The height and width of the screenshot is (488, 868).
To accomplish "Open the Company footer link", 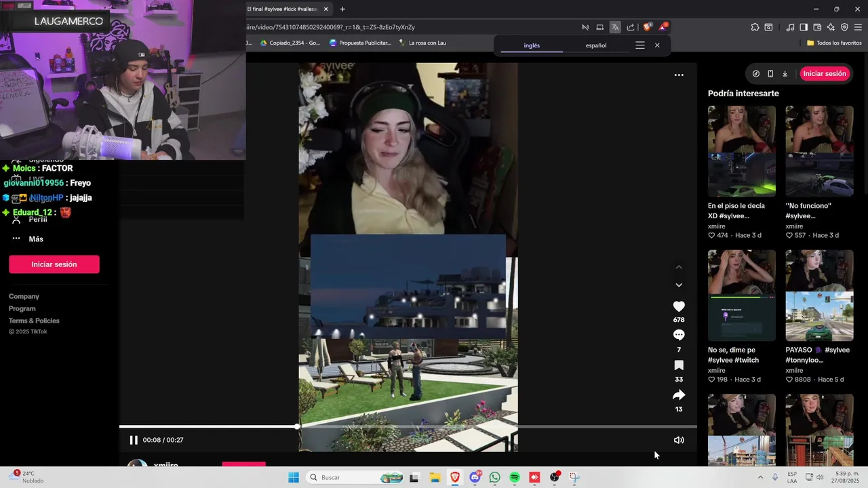I will tap(24, 296).
